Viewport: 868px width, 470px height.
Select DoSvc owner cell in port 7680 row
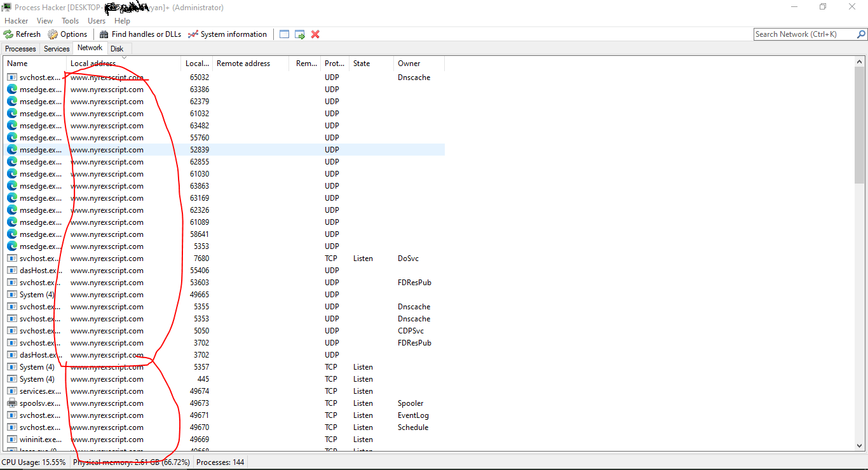pyautogui.click(x=408, y=258)
